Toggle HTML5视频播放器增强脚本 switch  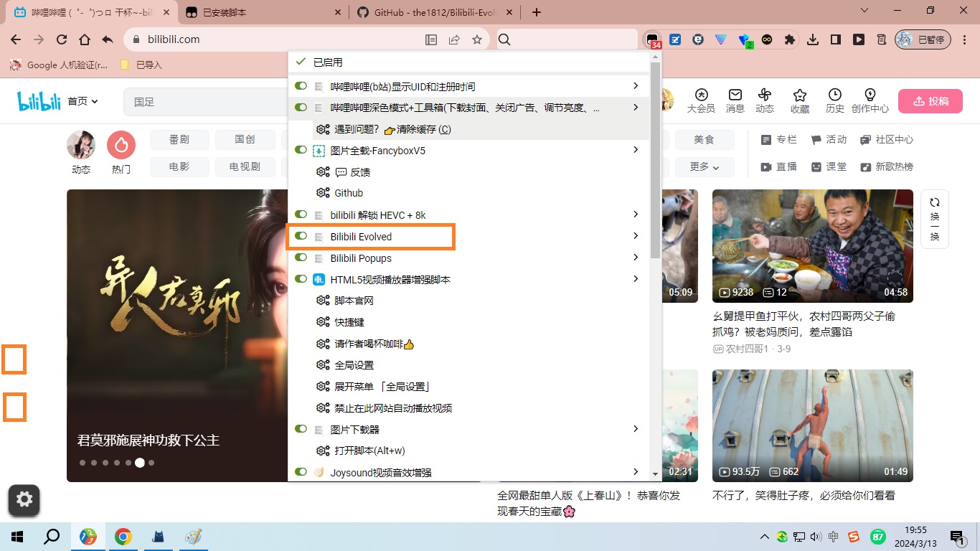tap(301, 279)
